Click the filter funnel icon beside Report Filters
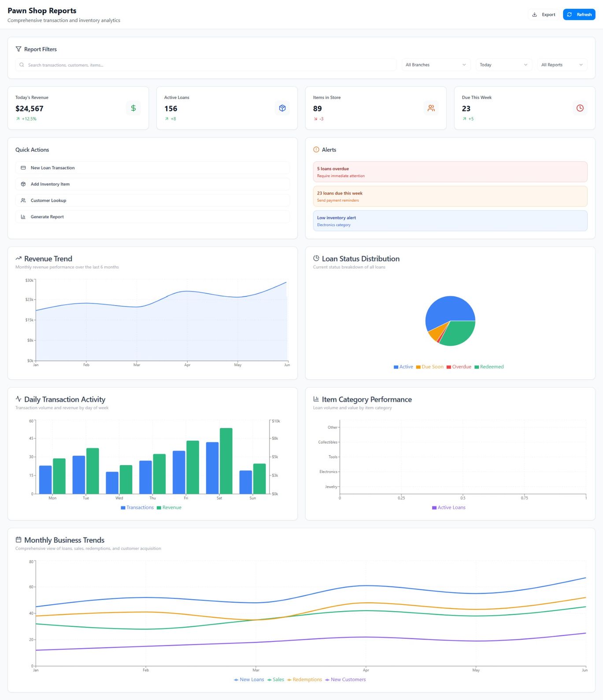Viewport: 603px width, 700px height. [x=18, y=49]
